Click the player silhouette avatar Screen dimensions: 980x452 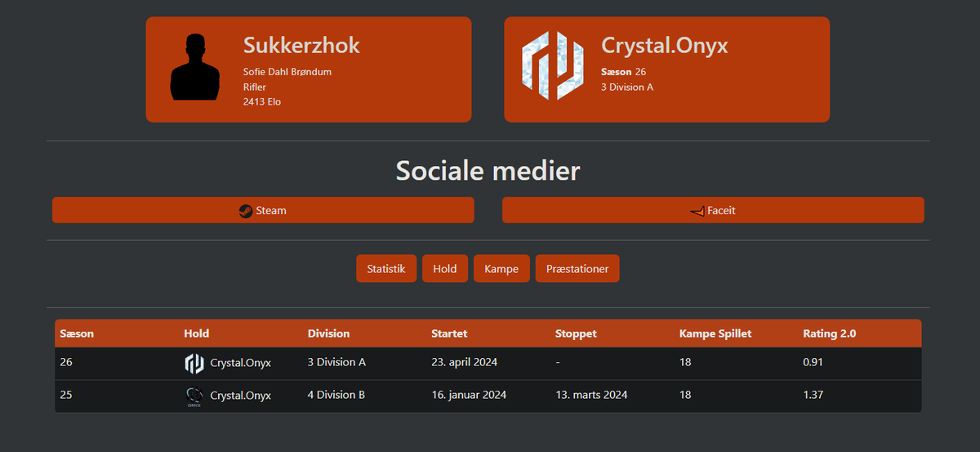[194, 67]
